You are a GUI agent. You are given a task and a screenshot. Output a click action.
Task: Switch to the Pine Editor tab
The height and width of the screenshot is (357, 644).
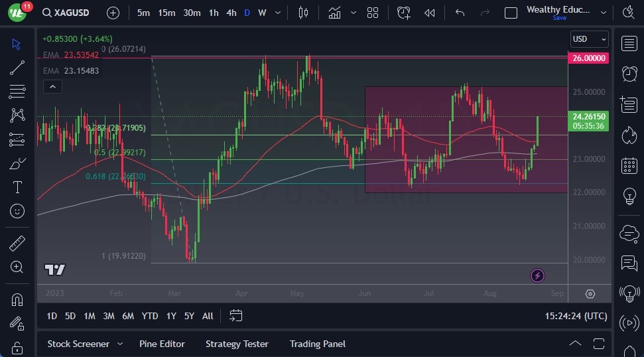[162, 344]
